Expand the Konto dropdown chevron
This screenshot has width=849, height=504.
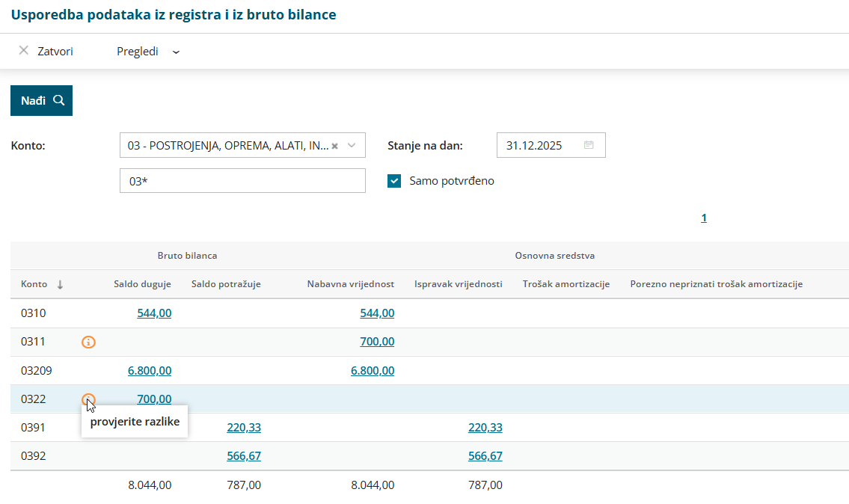click(352, 145)
